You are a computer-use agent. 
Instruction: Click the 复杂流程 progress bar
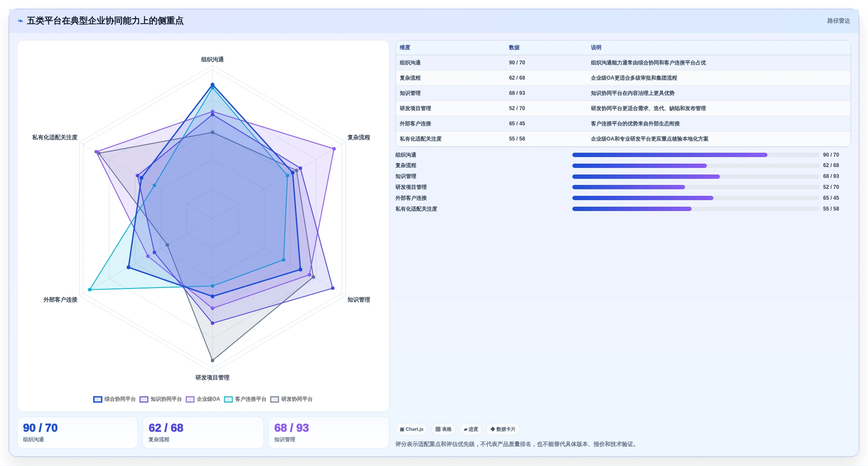[696, 166]
